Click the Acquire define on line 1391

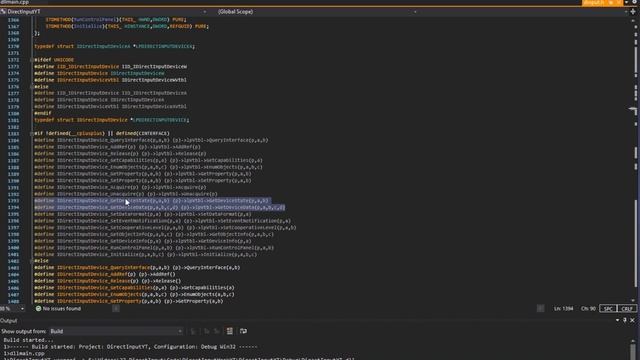(x=120, y=187)
